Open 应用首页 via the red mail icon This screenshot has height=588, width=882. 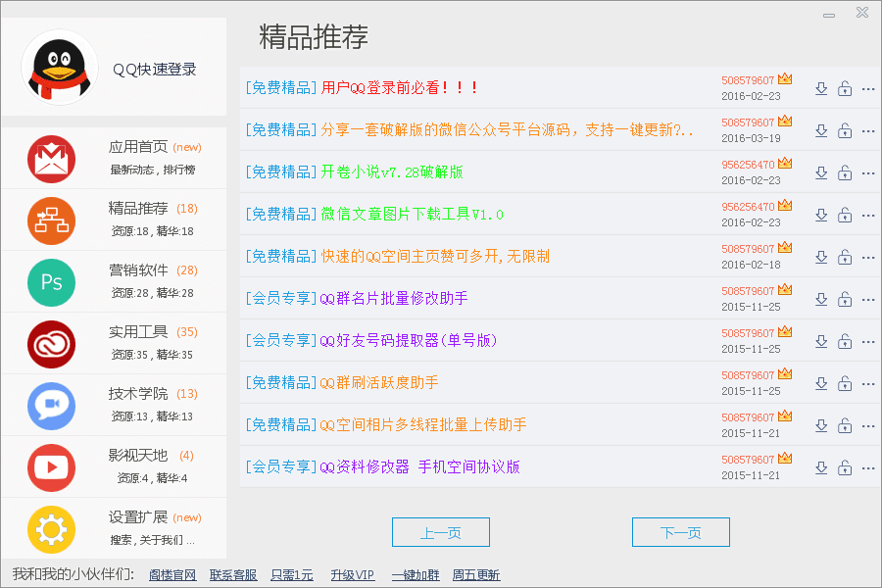51,160
